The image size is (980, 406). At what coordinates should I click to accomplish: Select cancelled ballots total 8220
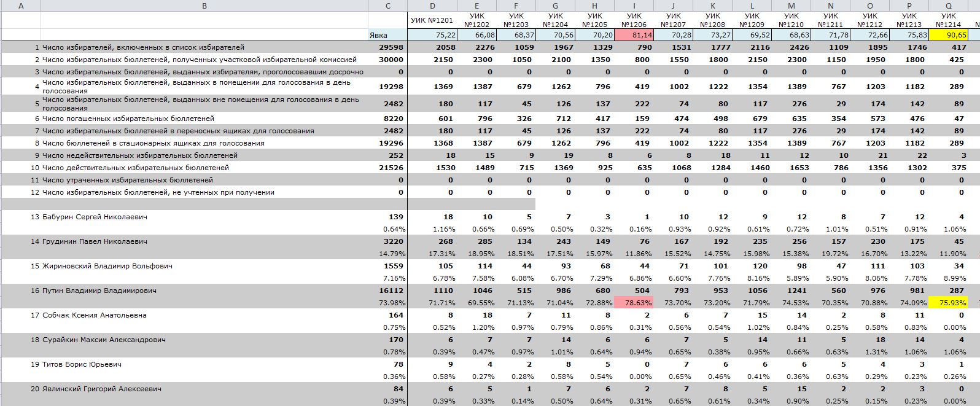pyautogui.click(x=387, y=119)
